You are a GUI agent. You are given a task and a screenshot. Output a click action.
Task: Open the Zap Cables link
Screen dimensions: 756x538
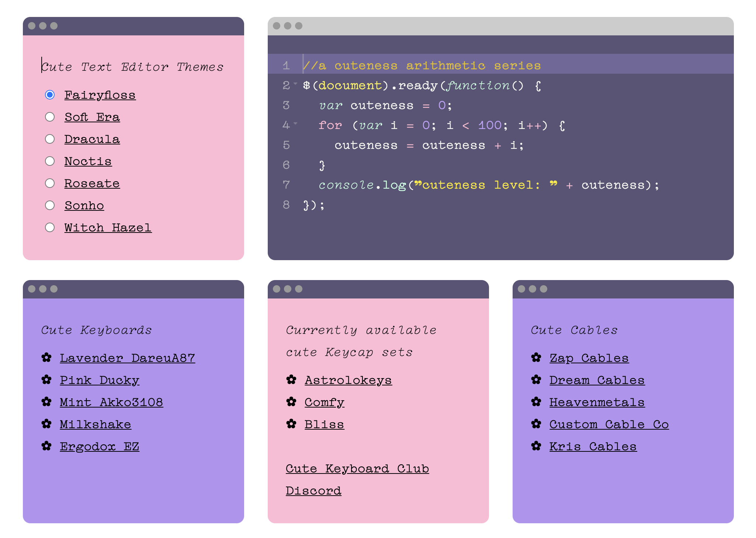pyautogui.click(x=589, y=358)
